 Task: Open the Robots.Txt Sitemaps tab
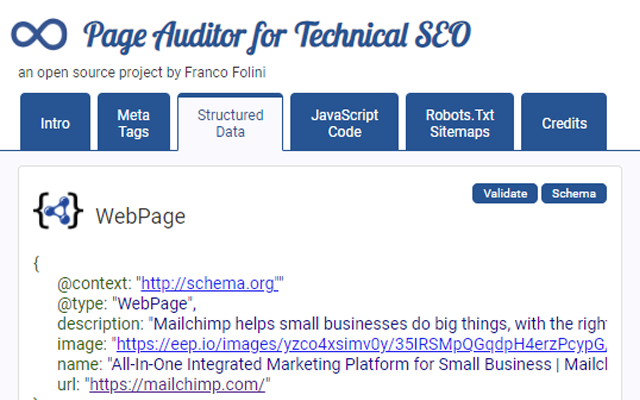460,124
